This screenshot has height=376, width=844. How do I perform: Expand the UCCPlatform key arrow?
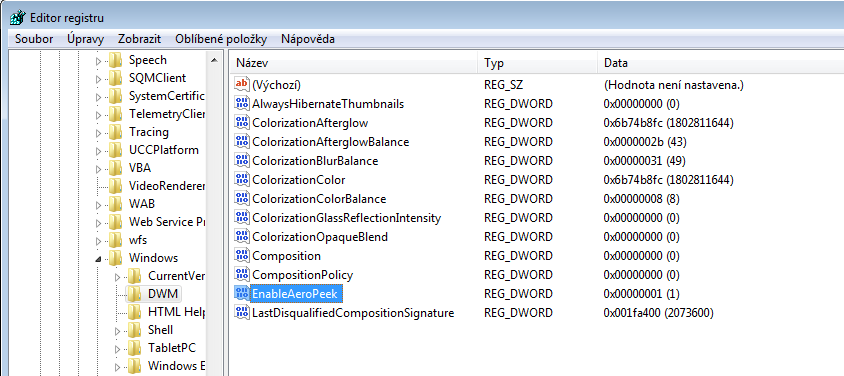(98, 151)
